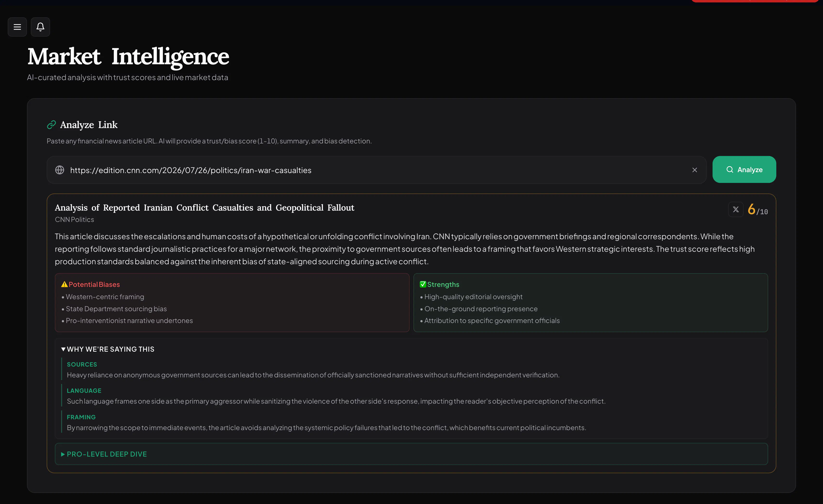
Task: Clear the URL with the X icon
Action: click(694, 170)
